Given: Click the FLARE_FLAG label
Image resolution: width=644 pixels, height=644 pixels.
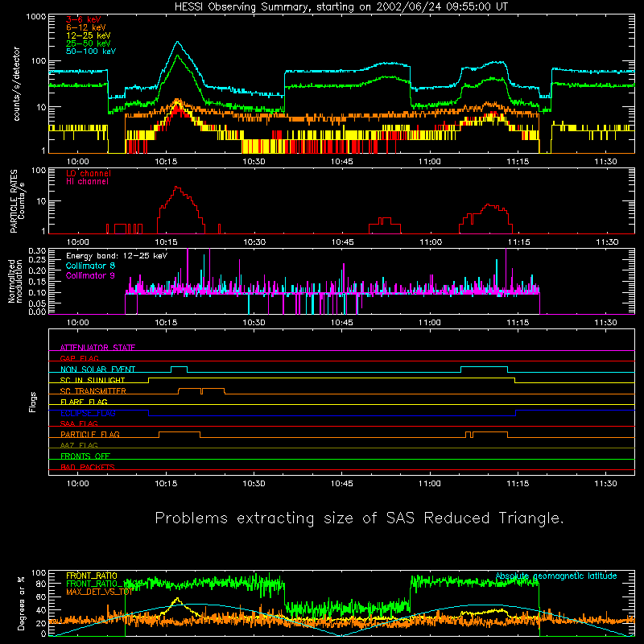Looking at the screenshot, I should (x=84, y=402).
